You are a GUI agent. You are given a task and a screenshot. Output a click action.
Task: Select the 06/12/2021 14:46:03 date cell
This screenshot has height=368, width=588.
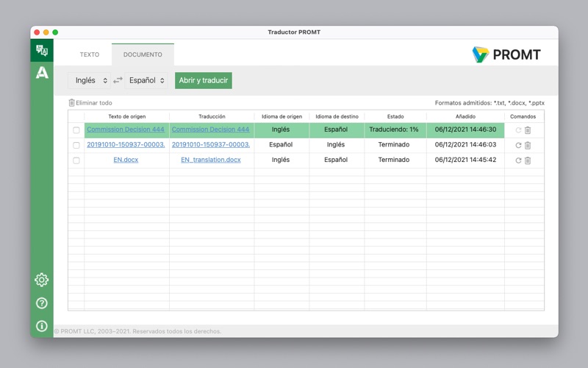(465, 144)
